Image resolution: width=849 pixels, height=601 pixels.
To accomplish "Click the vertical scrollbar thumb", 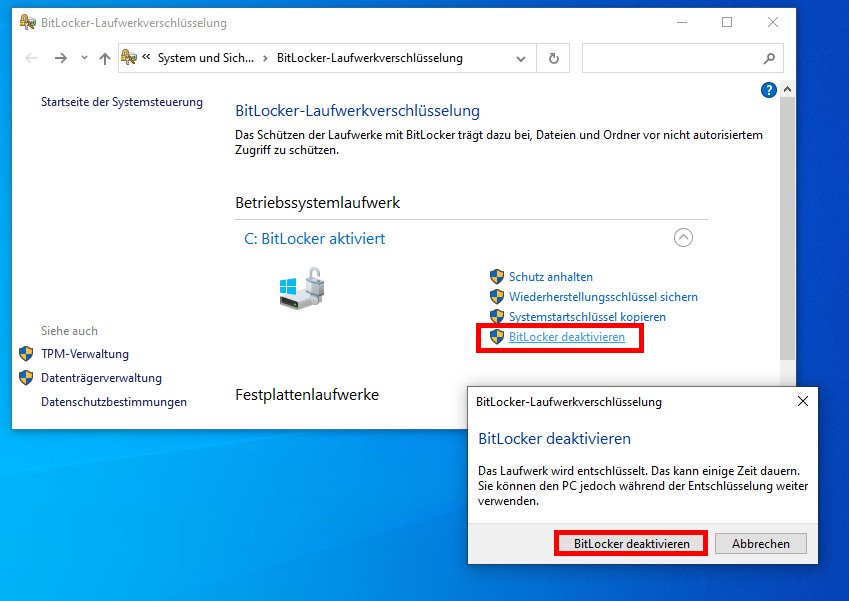I will 788,228.
